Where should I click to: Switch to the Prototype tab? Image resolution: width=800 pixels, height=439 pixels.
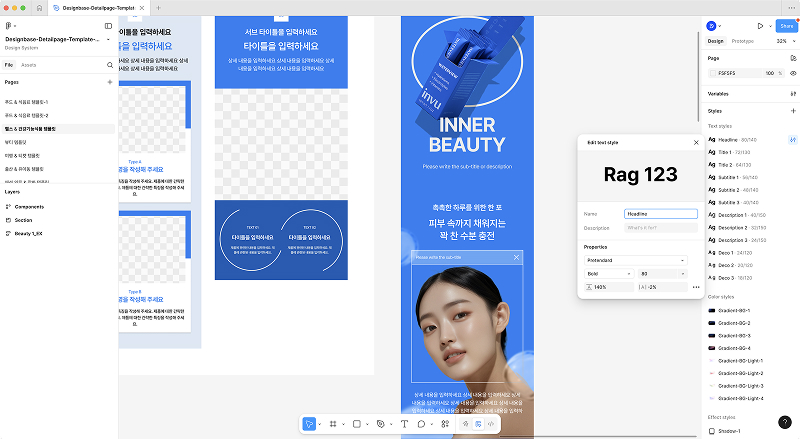coord(743,41)
